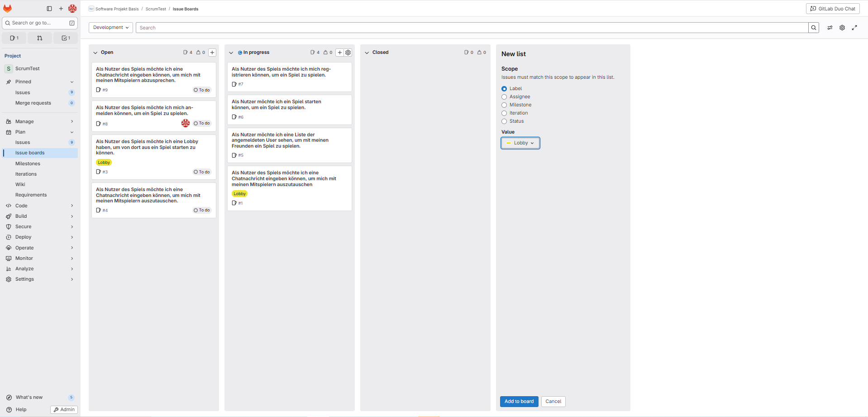The image size is (868, 417).
Task: Open In progress list settings gear
Action: [x=348, y=53]
